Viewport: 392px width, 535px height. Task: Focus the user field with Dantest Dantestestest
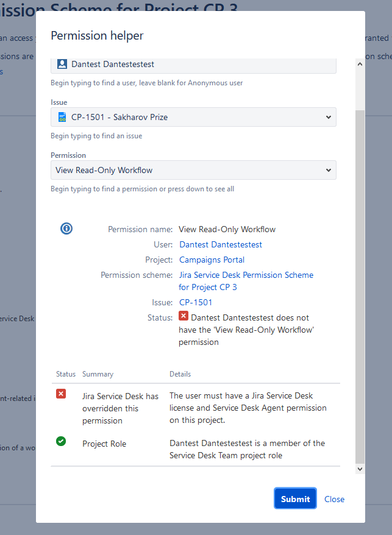point(194,65)
